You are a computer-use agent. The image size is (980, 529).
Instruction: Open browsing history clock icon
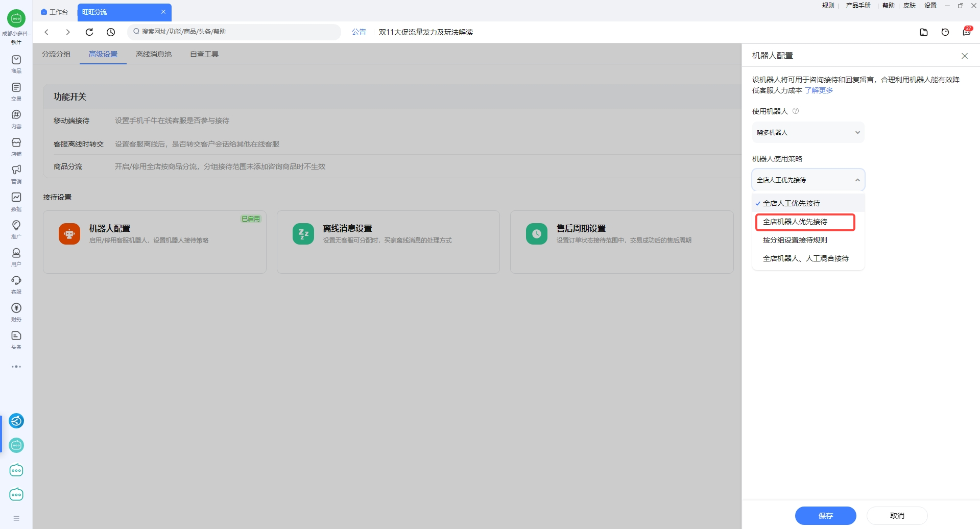[111, 32]
